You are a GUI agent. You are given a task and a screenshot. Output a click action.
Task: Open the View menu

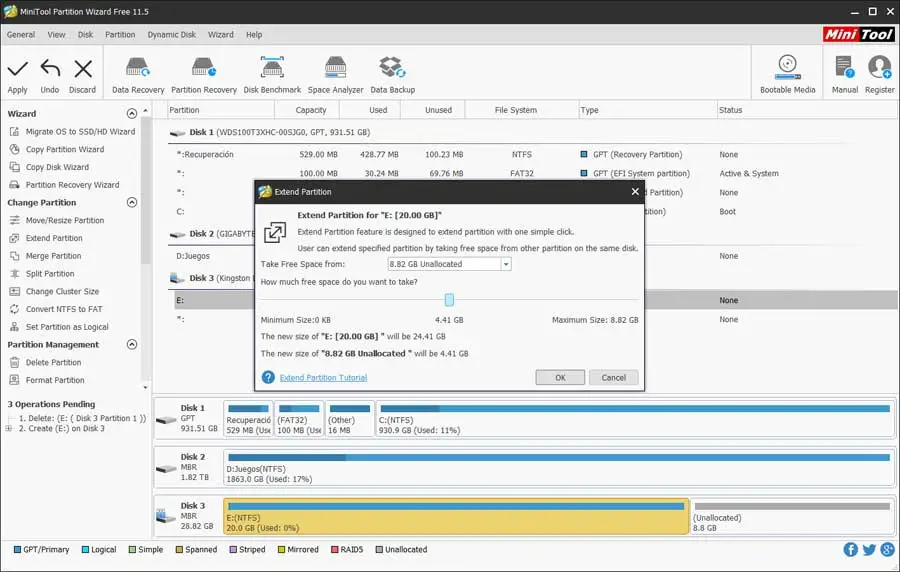click(56, 34)
